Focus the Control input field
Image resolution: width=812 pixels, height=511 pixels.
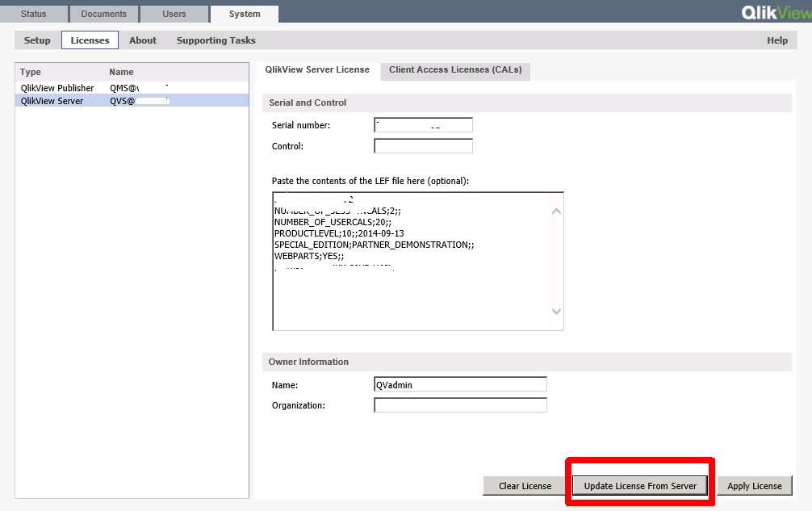click(x=423, y=146)
